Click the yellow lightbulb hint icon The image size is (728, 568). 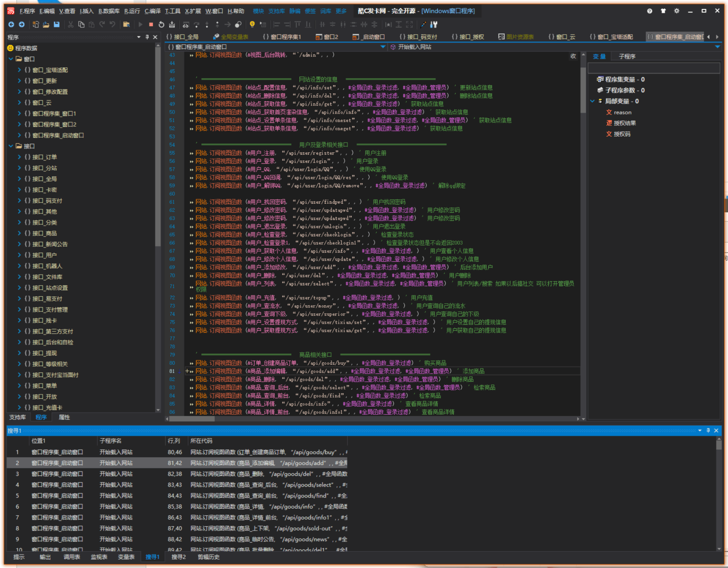coord(252,25)
